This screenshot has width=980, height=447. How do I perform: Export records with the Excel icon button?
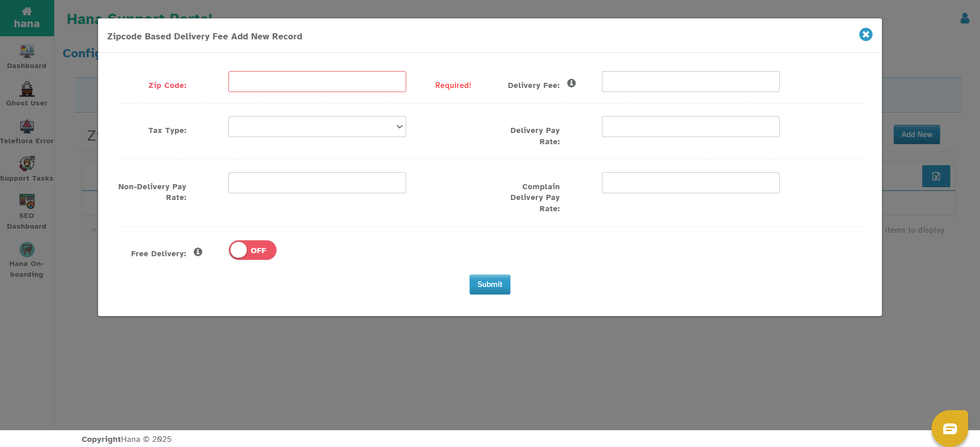pos(936,176)
